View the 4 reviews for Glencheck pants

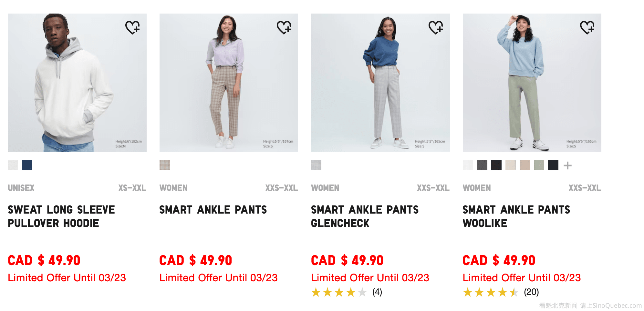tap(377, 292)
